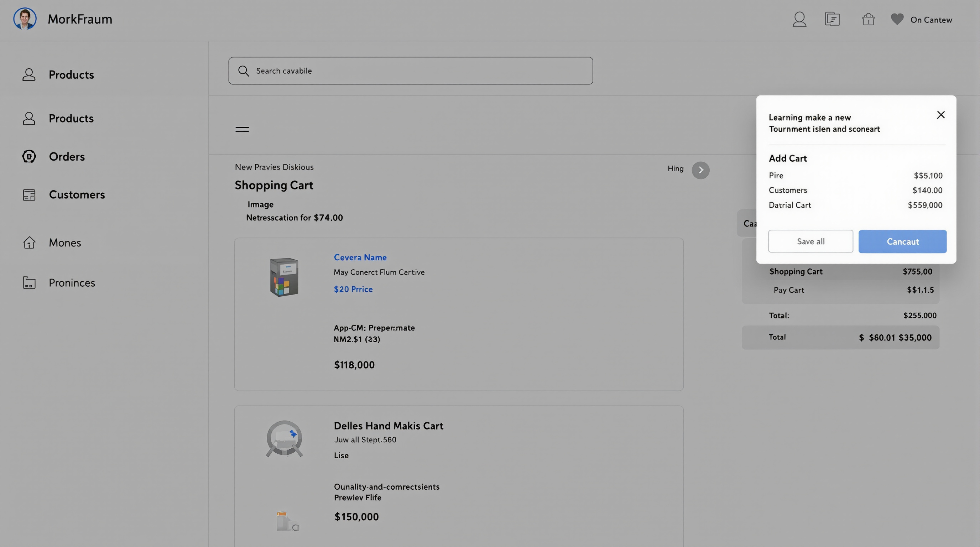The width and height of the screenshot is (980, 547).
Task: Open the Cevera Name product link
Action: (x=360, y=257)
